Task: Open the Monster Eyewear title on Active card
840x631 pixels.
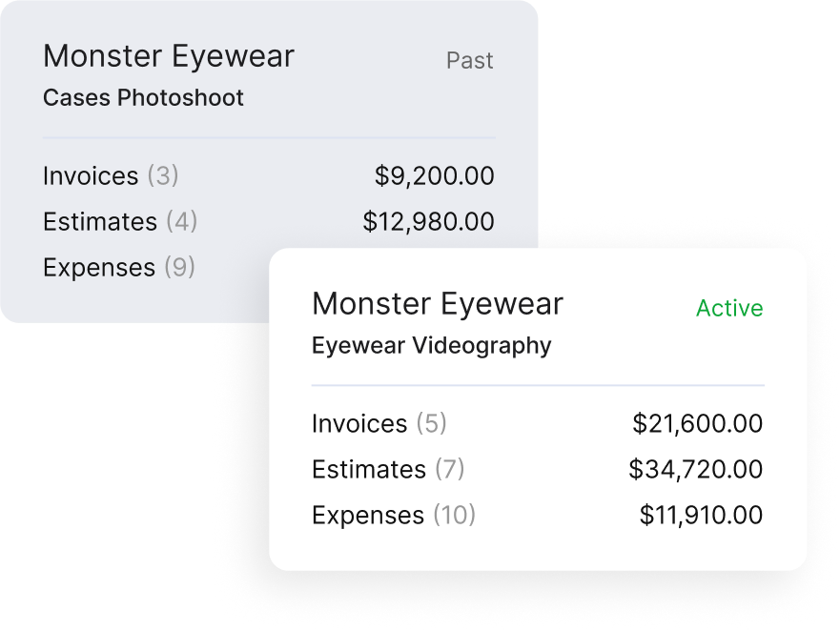Action: pos(438,304)
